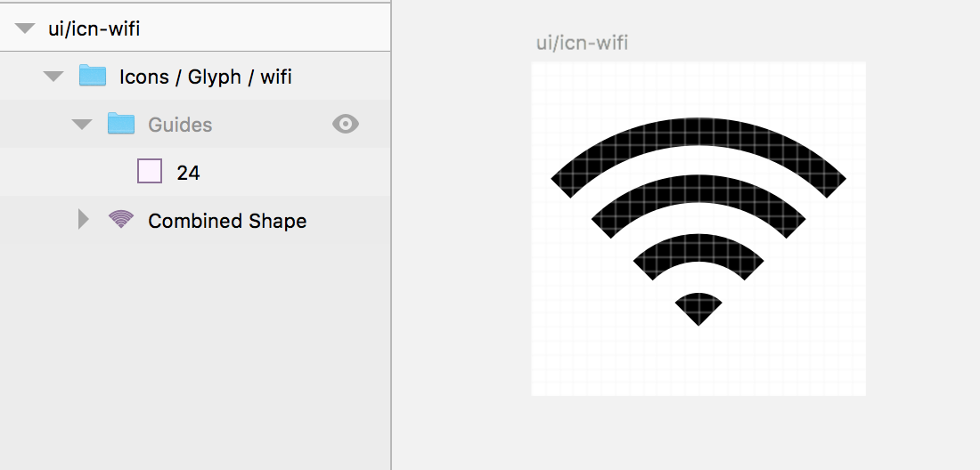Click the Combined Shape wifi thumbnail icon
Viewport: 980px width, 470px height.
[x=121, y=218]
